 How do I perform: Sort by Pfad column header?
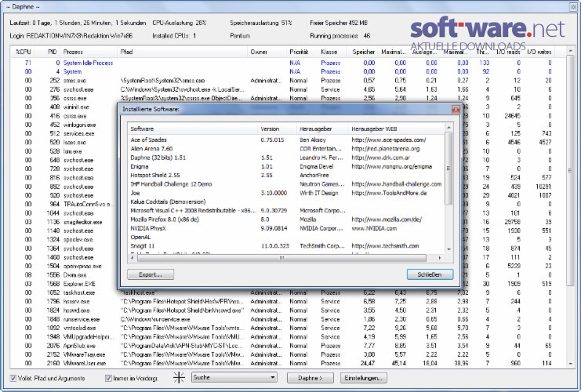[183, 52]
